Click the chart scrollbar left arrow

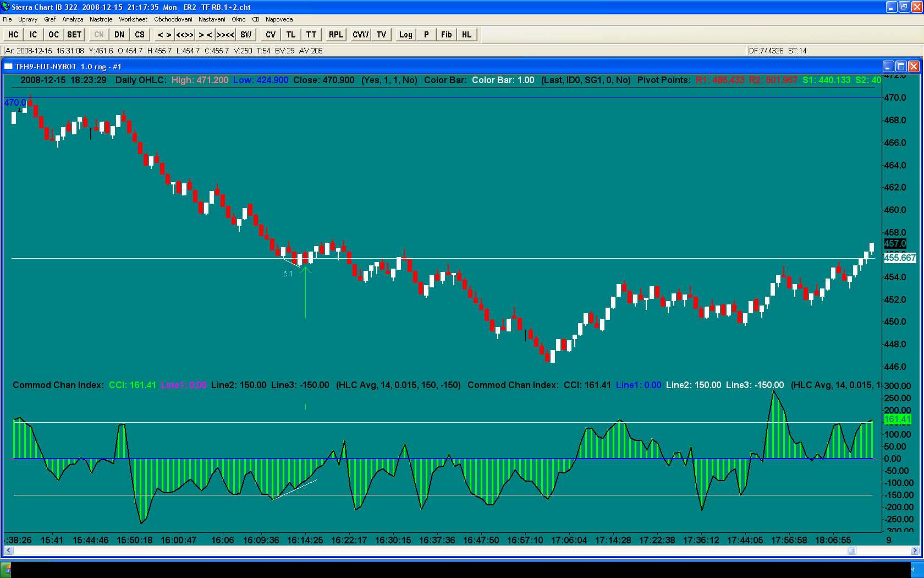click(8, 550)
